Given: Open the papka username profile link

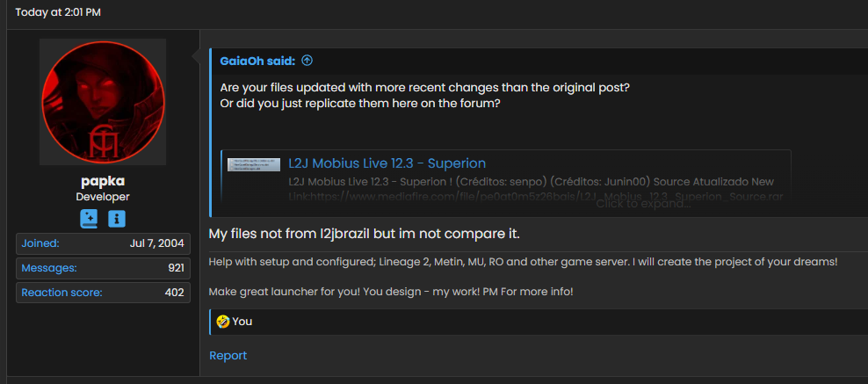Looking at the screenshot, I should (103, 181).
